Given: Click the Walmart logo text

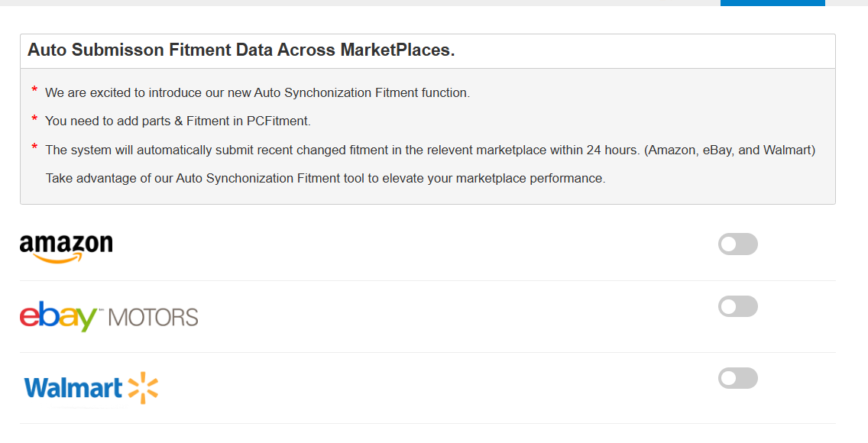Looking at the screenshot, I should pyautogui.click(x=73, y=388).
